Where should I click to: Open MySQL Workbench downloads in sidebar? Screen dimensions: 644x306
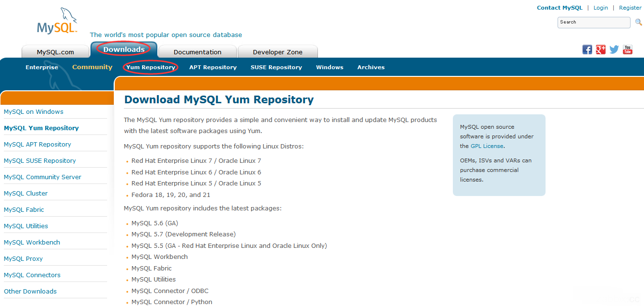pyautogui.click(x=32, y=242)
